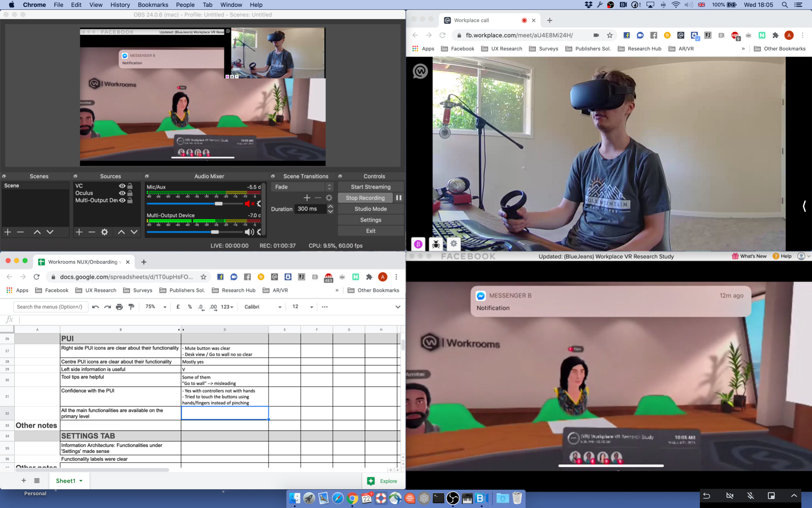Open Multi-Output Device audio settings gear

259,232
